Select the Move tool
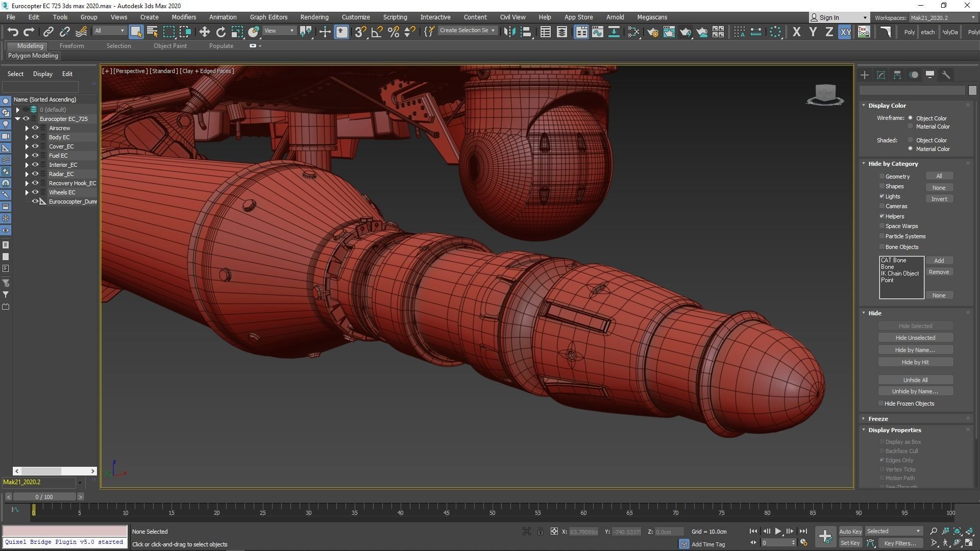The height and width of the screenshot is (551, 980). point(204,32)
